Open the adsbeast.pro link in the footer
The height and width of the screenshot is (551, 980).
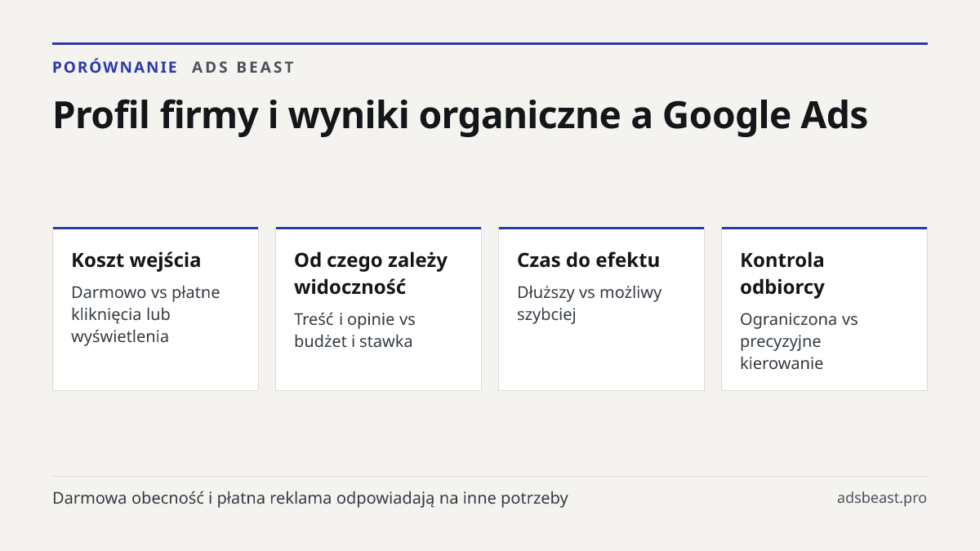pos(882,498)
